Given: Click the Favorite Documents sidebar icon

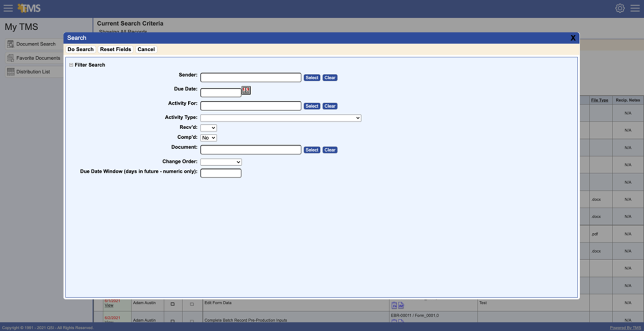Looking at the screenshot, I should click(x=10, y=58).
